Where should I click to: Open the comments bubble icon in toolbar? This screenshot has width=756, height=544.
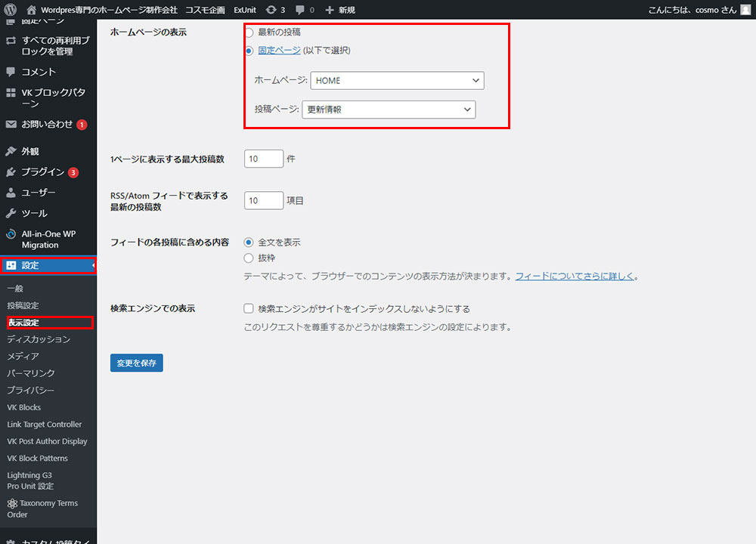(300, 10)
